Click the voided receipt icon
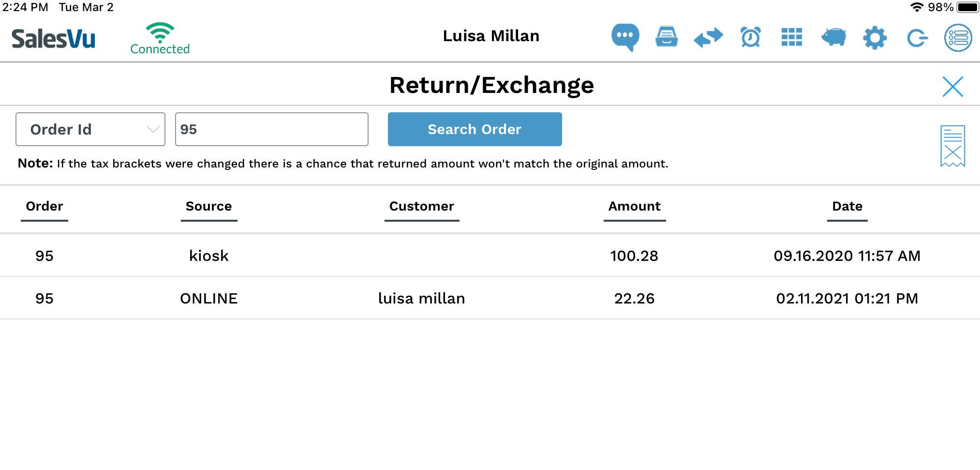This screenshot has width=980, height=470. (x=952, y=146)
